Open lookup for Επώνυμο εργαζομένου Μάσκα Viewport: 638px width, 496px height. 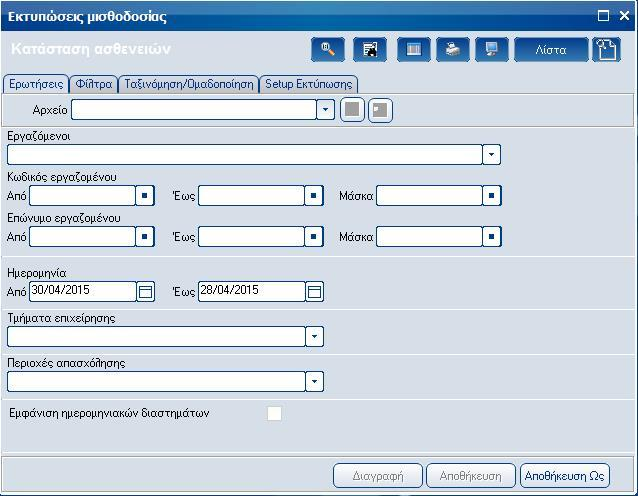click(x=492, y=237)
